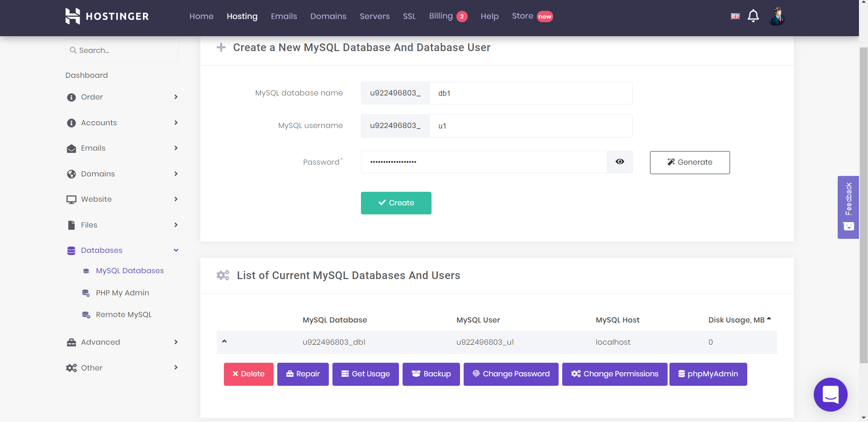Click the Emails envelope icon in sidebar
The height and width of the screenshot is (422, 868).
click(x=71, y=148)
